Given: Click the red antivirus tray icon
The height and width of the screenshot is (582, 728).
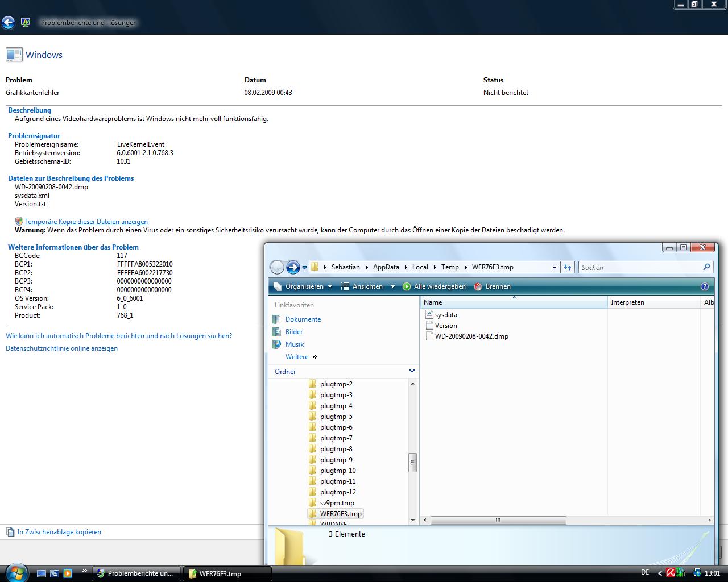Looking at the screenshot, I should point(671,573).
